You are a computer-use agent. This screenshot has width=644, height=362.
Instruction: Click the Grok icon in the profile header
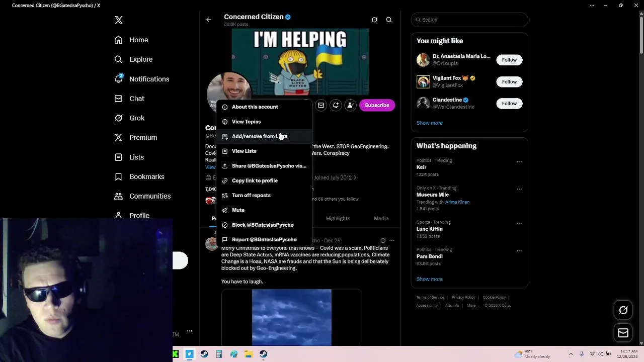point(374,20)
